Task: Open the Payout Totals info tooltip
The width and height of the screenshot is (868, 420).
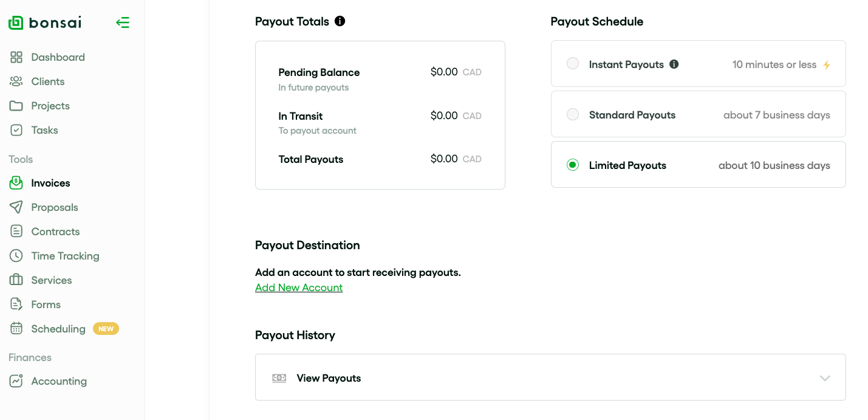Action: pyautogui.click(x=340, y=21)
